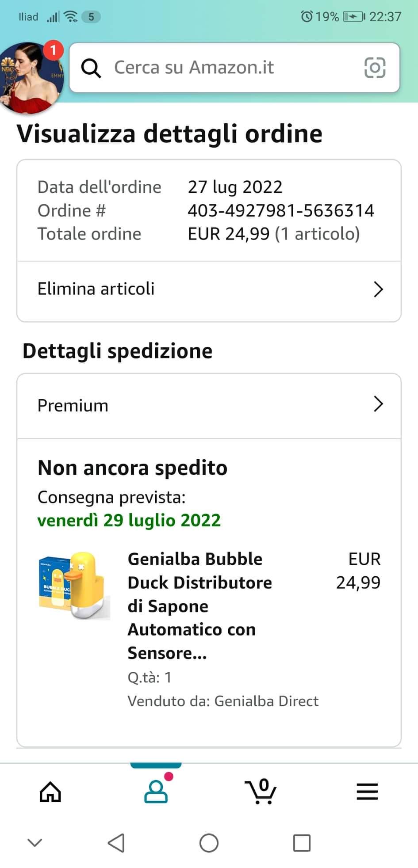418x868 pixels.
Task: Open Premium shipping details row
Action: [x=209, y=406]
